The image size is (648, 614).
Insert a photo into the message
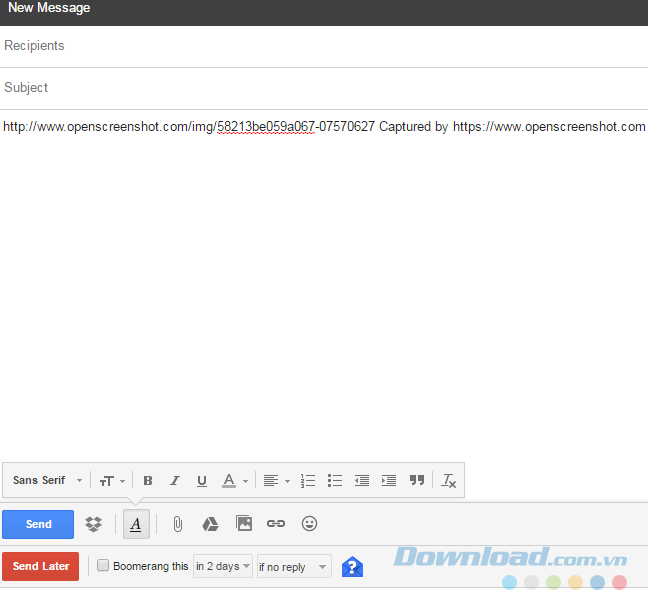[244, 523]
